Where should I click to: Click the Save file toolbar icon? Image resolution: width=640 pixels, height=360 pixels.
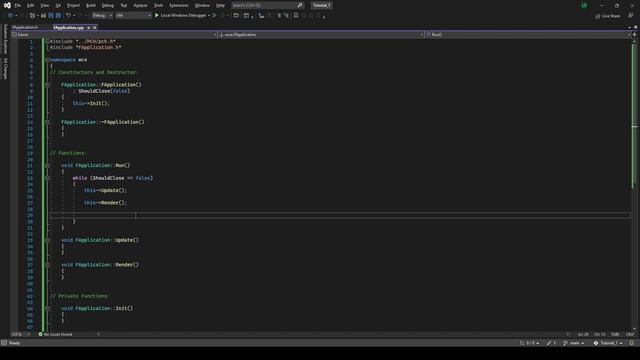[51, 16]
